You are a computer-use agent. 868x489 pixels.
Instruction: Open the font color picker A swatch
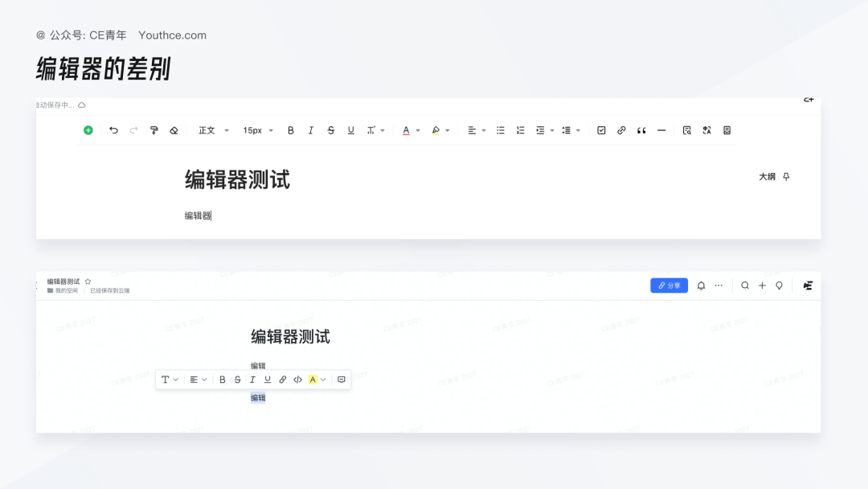[x=406, y=129]
